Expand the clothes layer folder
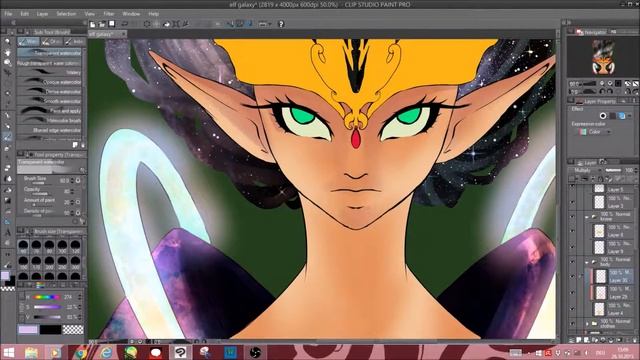 click(x=587, y=324)
